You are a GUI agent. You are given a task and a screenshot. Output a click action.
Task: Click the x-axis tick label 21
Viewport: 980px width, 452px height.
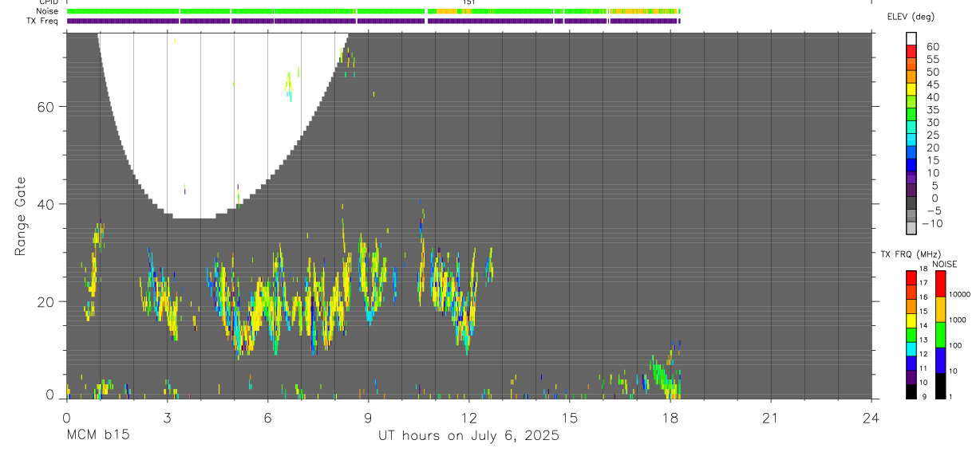[771, 419]
